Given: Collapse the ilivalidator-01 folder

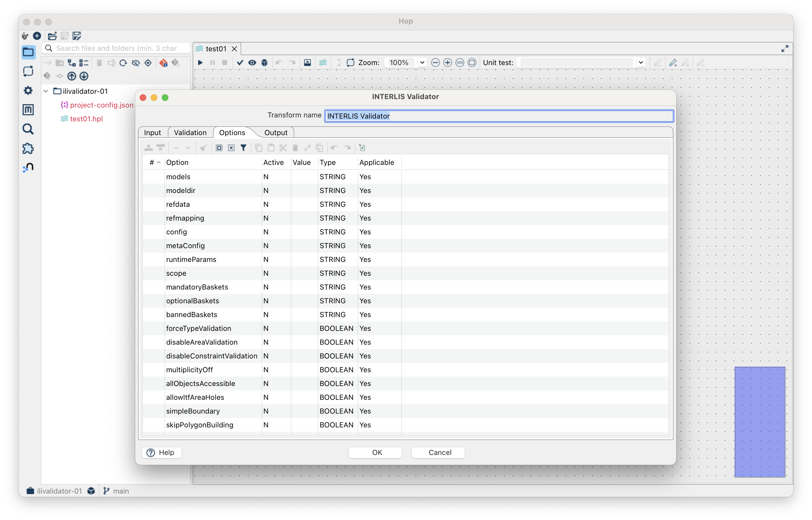Looking at the screenshot, I should pos(46,91).
